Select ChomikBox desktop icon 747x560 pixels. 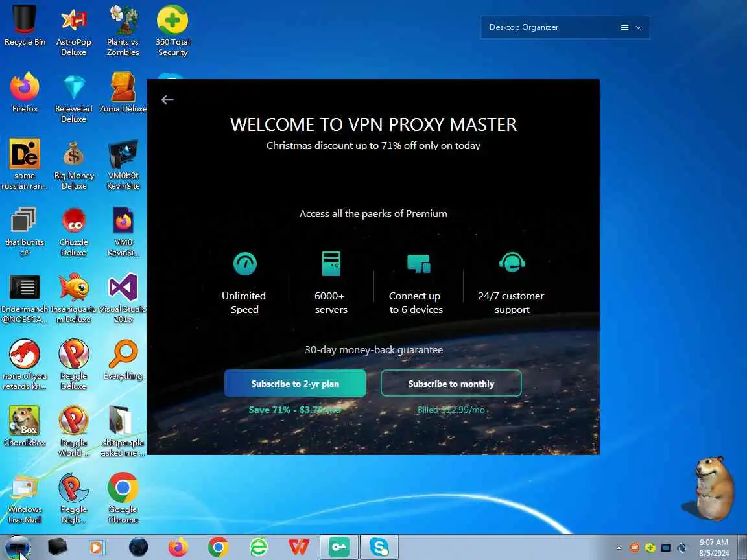pos(25,426)
